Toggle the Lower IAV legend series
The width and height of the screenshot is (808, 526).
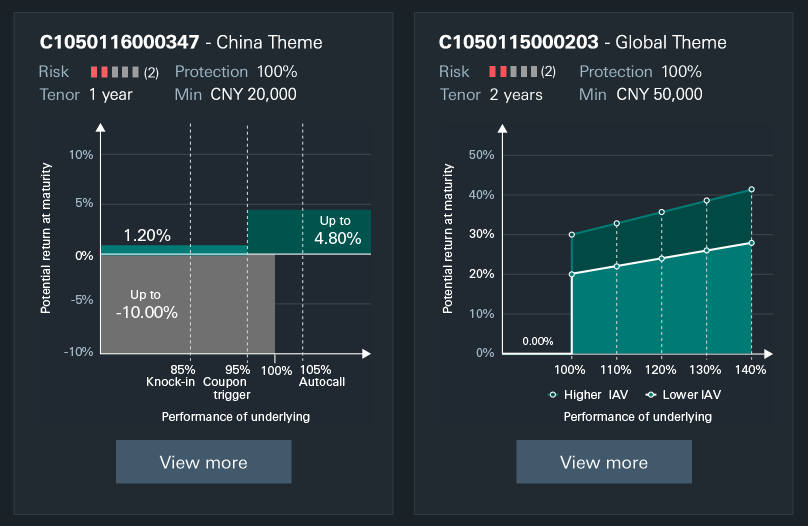pyautogui.click(x=685, y=395)
